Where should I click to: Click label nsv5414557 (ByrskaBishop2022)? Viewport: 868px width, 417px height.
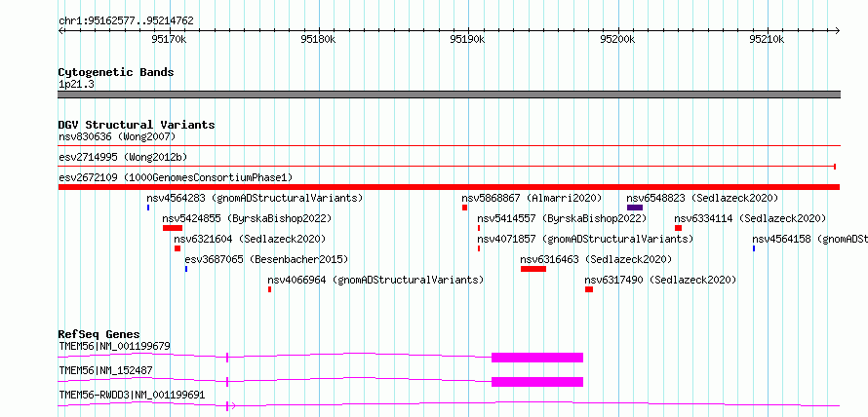[562, 218]
